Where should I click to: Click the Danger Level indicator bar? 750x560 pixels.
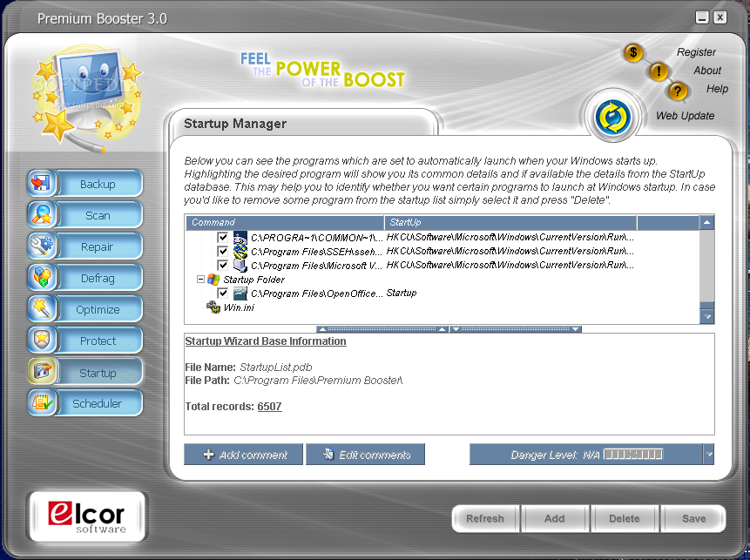pos(633,454)
